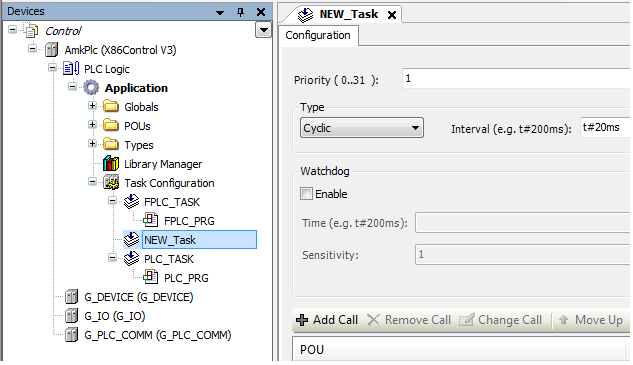Switch to the Configuration tab
This screenshot has height=365, width=633.
point(318,36)
